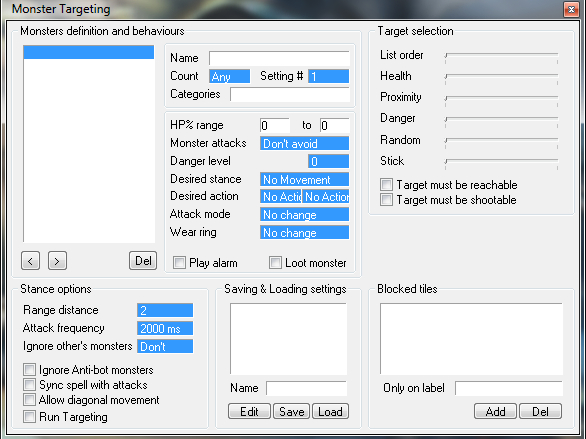Check Target must be reachable
The image size is (586, 439).
coord(386,185)
